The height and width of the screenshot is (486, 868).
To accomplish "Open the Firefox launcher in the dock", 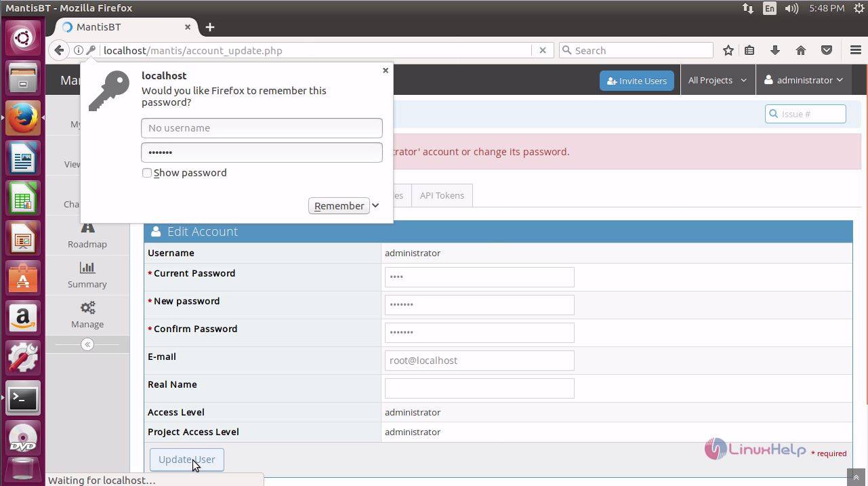I will pos(23,118).
